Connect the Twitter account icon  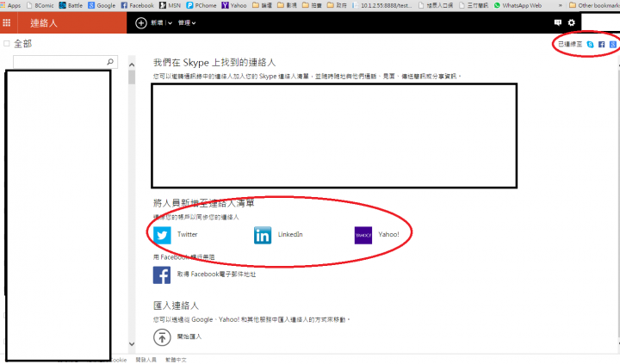(x=162, y=235)
